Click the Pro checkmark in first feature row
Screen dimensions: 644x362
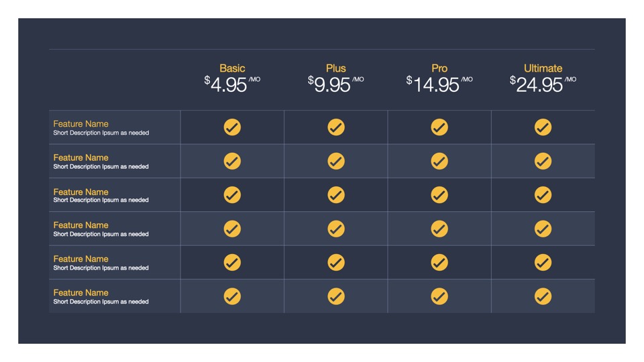[x=439, y=127]
